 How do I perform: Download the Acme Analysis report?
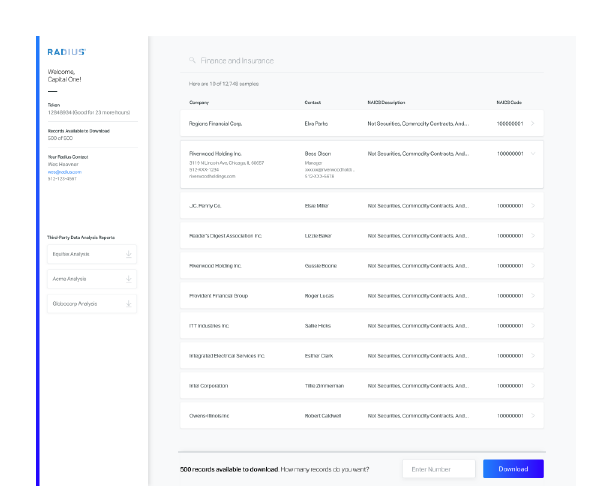click(128, 279)
